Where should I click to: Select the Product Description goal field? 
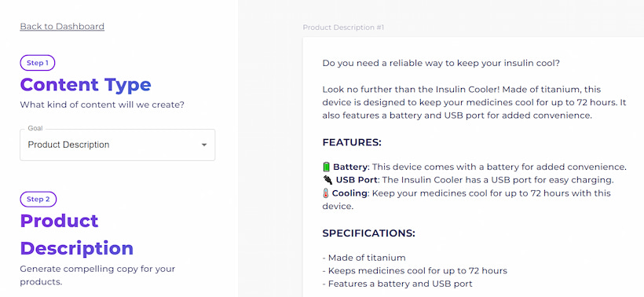pos(118,145)
